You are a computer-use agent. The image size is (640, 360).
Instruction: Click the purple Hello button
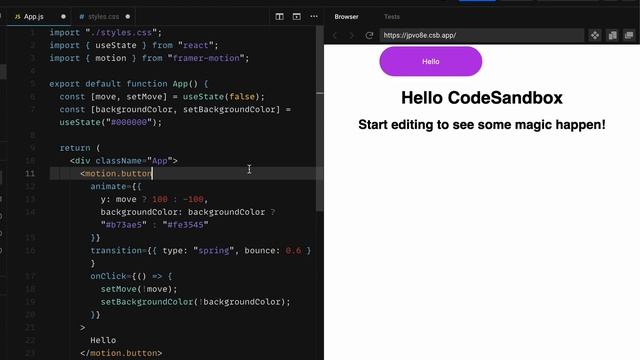[x=431, y=61]
